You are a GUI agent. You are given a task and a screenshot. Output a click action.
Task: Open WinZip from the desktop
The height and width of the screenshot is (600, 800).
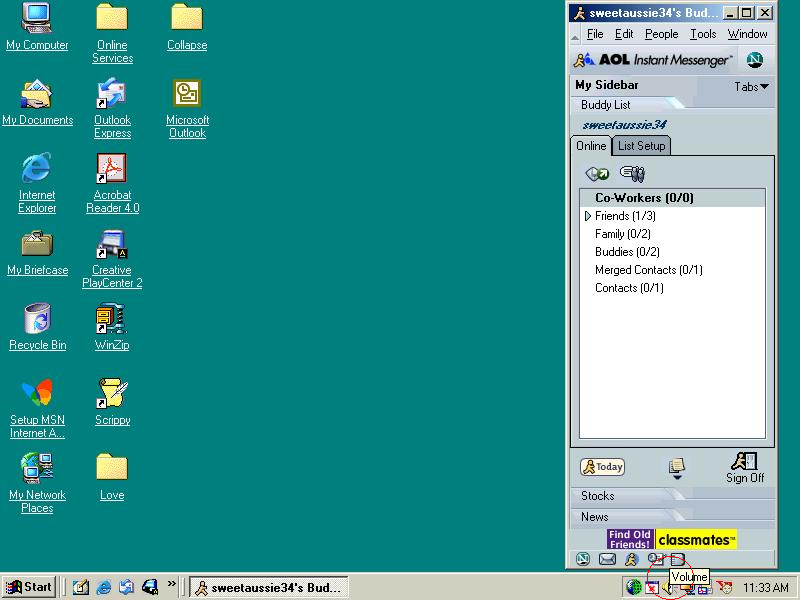(112, 320)
